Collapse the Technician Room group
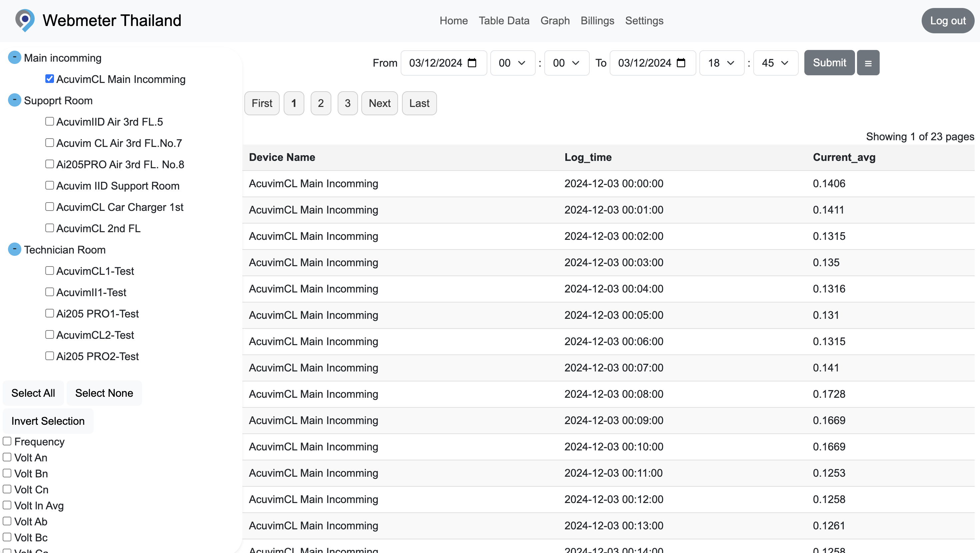 (14, 249)
